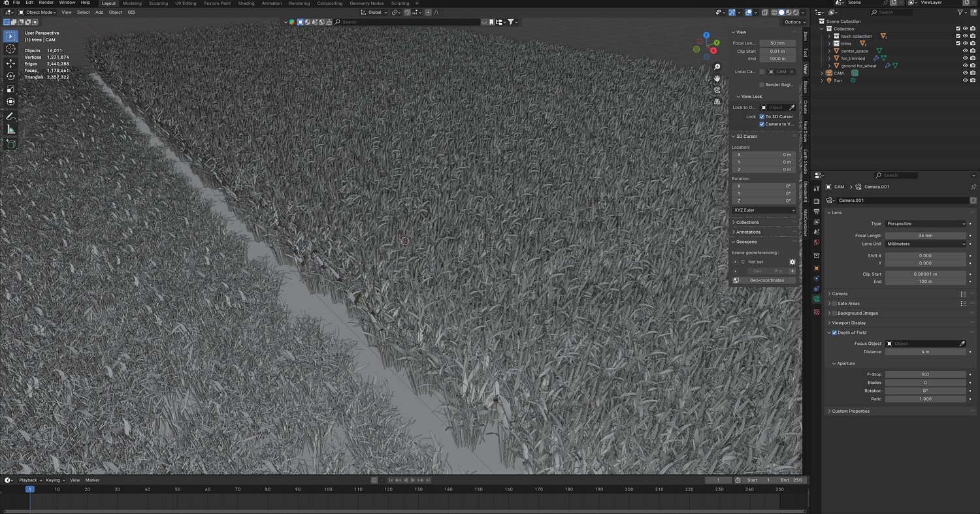Disable Depth of Field checkbox

[834, 332]
